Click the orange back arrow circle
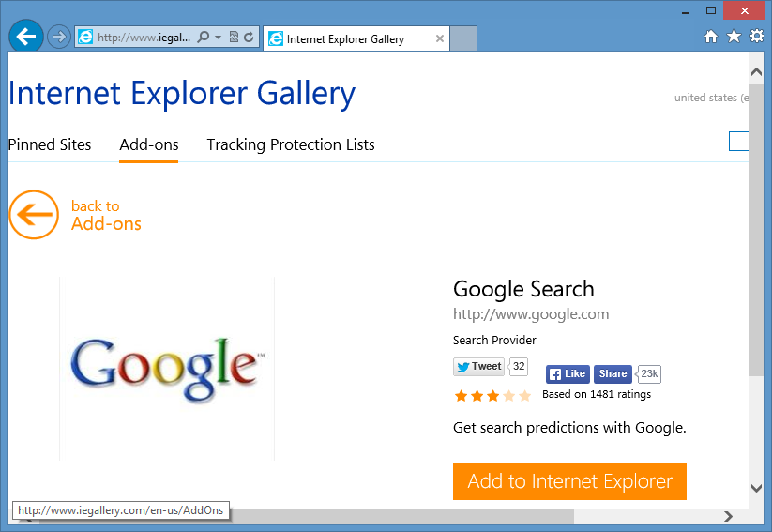The width and height of the screenshot is (772, 532). click(x=34, y=215)
